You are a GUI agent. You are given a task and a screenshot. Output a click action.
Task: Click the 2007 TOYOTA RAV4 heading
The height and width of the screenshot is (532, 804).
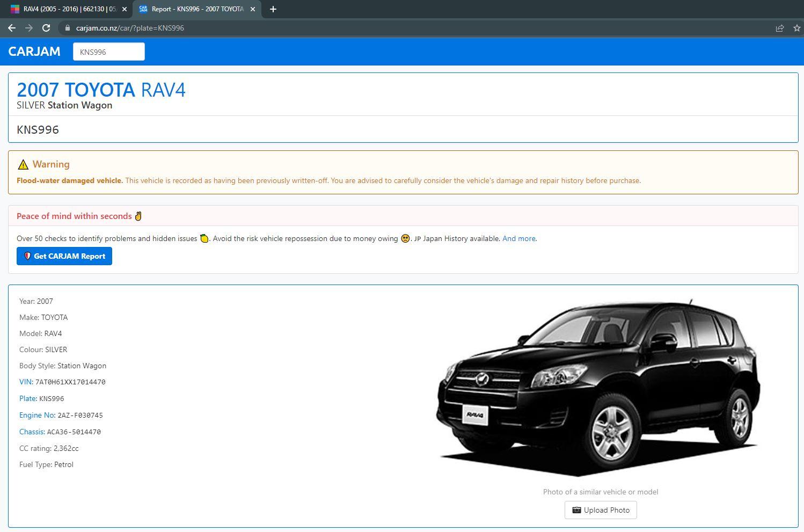[x=101, y=90]
